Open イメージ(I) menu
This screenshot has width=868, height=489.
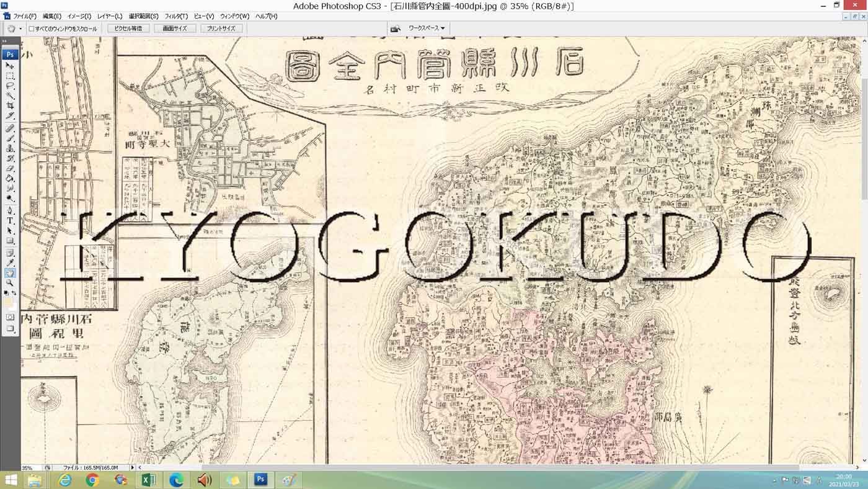click(x=79, y=16)
